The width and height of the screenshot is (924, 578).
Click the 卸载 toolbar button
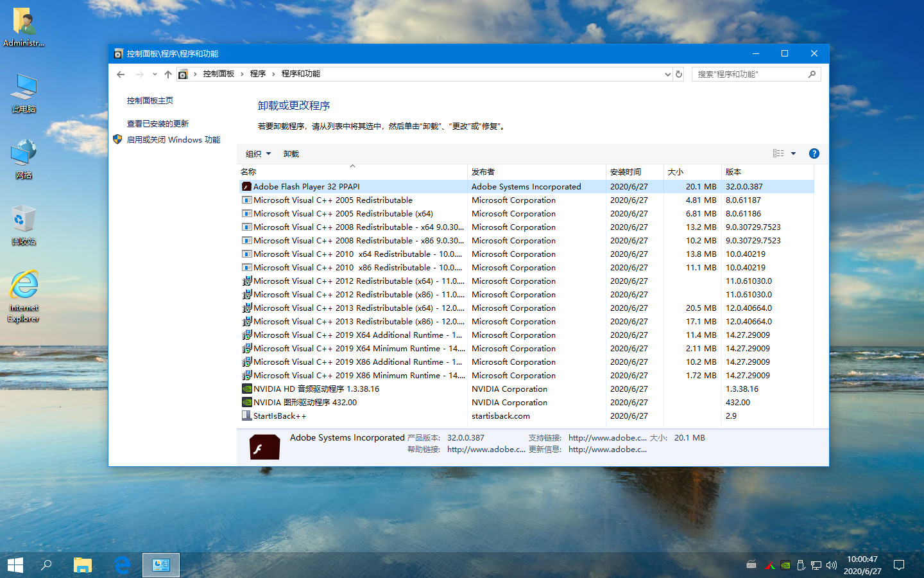[291, 153]
